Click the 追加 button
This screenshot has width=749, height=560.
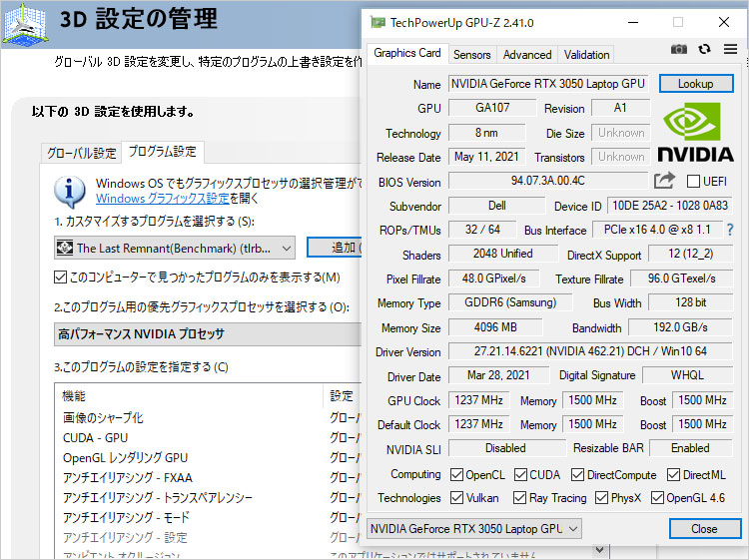(335, 248)
